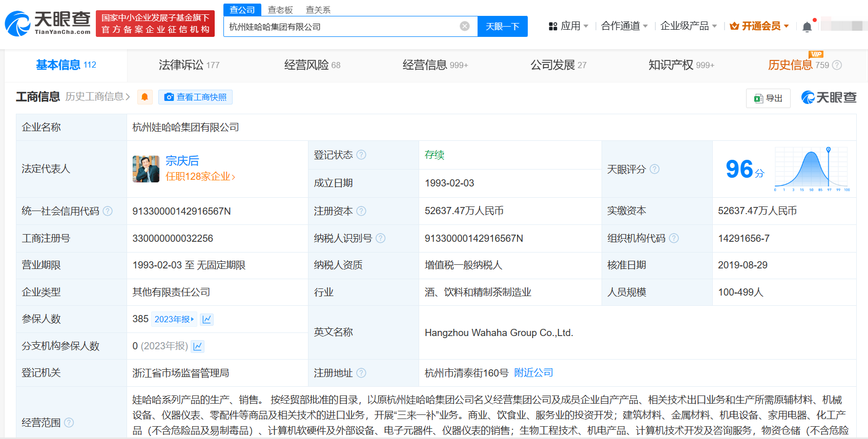Click the 导出 export button
Screen dimensions: 868x439
click(768, 98)
